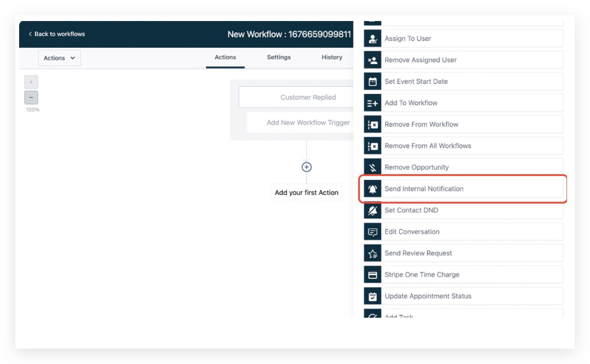590x364 pixels.
Task: Click the Edit Conversation chat icon
Action: (x=372, y=232)
